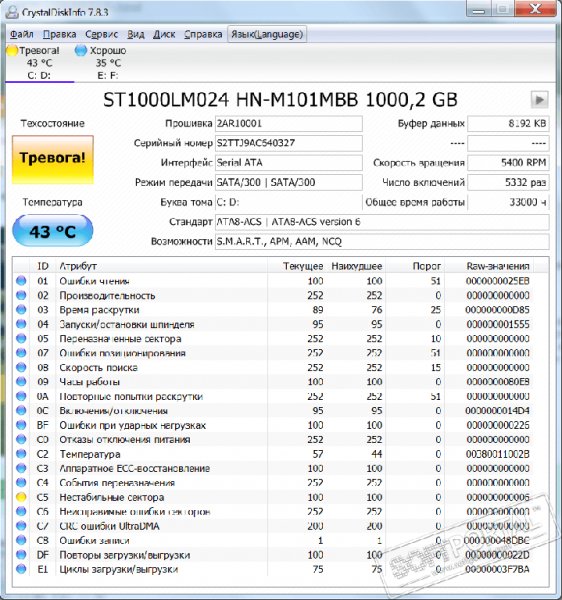Click the Интерфейс field Serial ATA
Viewport: 562px width, 600px height.
coord(288,163)
